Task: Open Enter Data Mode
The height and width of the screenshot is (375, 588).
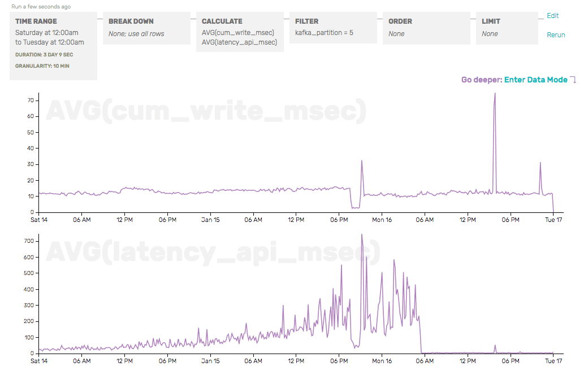Action: tap(535, 80)
